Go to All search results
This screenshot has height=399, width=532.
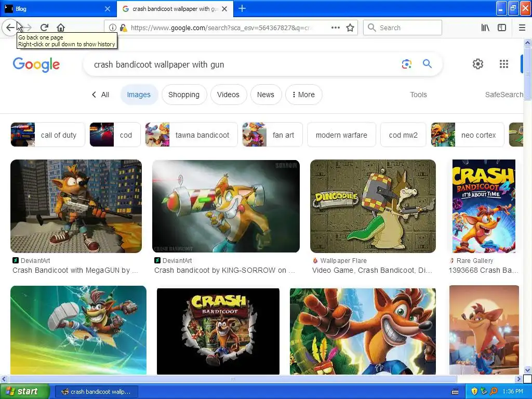tap(101, 95)
